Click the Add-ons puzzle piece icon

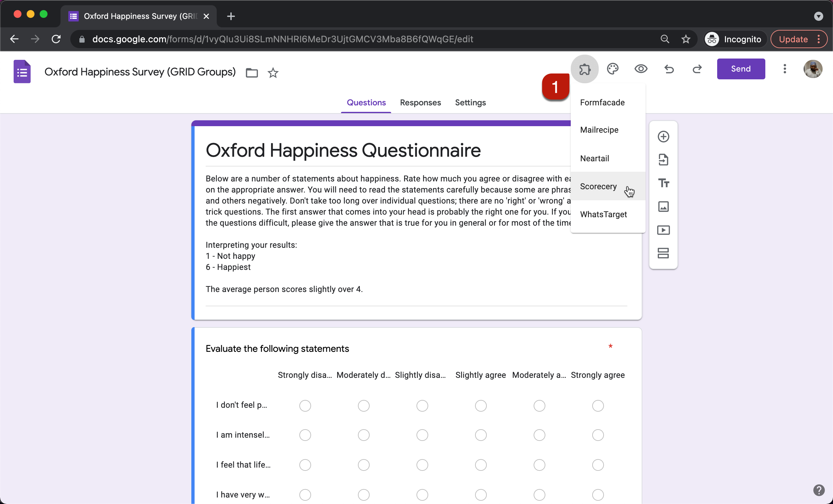[x=584, y=69]
